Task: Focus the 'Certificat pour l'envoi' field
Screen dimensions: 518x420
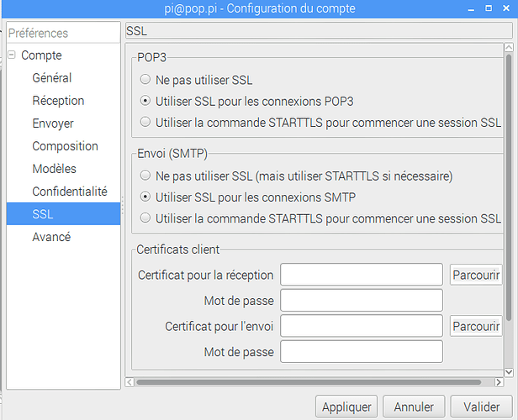Action: [362, 326]
